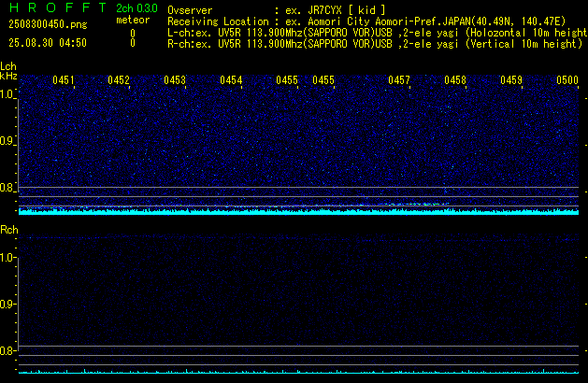Click the Lch cyan signal level strip
The height and width of the screenshot is (383, 588).
point(298,212)
